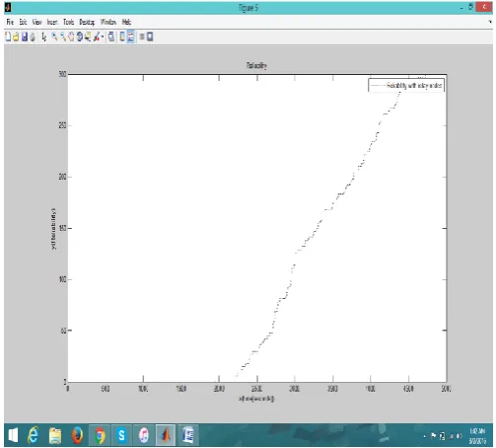Open the Desktop menu

click(87, 22)
